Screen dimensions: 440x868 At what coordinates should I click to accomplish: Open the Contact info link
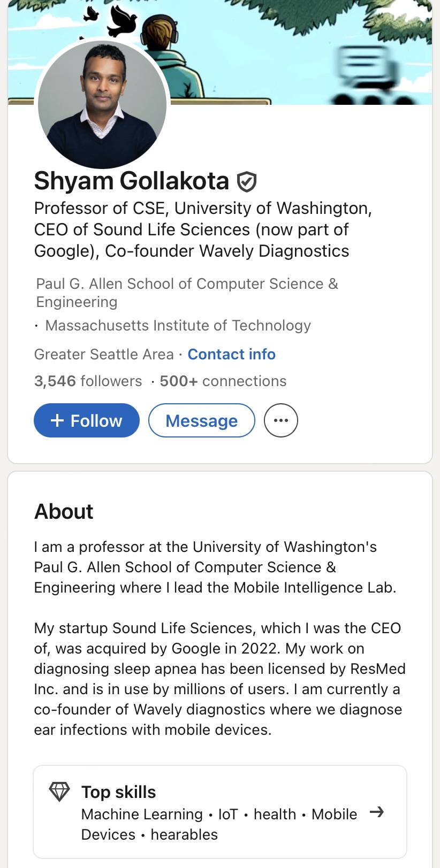coord(231,354)
